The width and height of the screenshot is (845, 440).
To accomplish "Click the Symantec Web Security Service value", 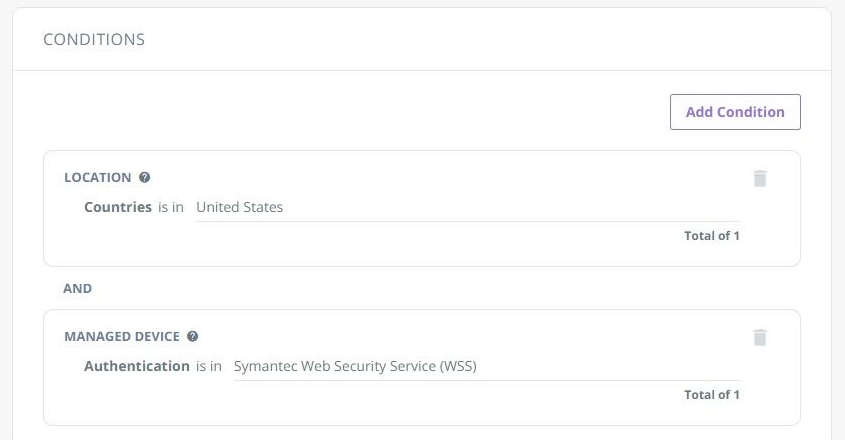I will coord(355,366).
